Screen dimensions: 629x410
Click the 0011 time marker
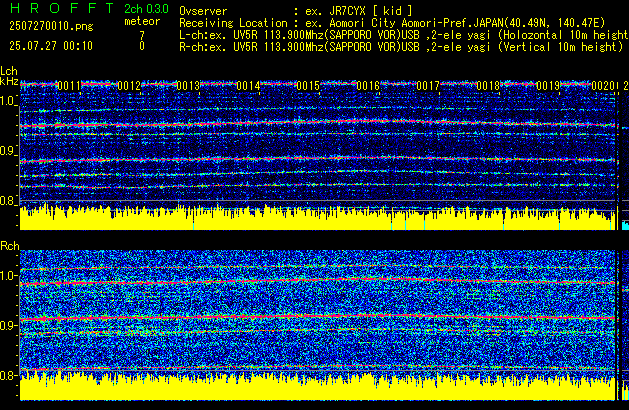69,86
